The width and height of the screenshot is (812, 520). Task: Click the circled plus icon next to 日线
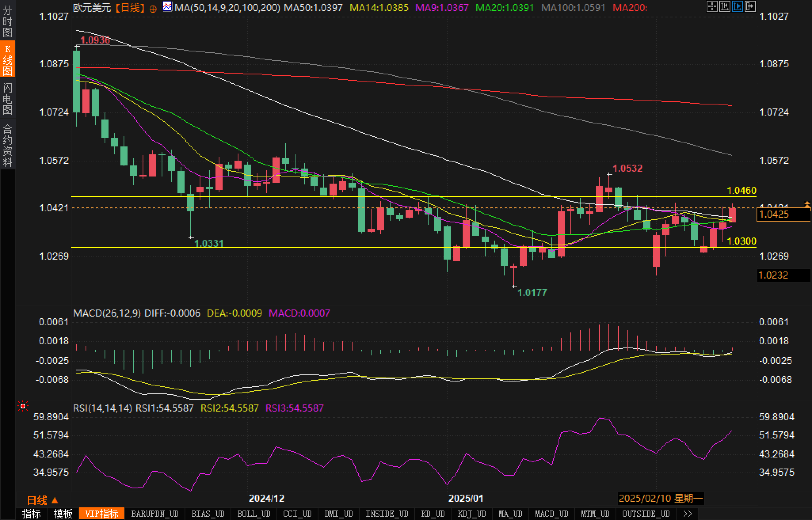pos(153,8)
